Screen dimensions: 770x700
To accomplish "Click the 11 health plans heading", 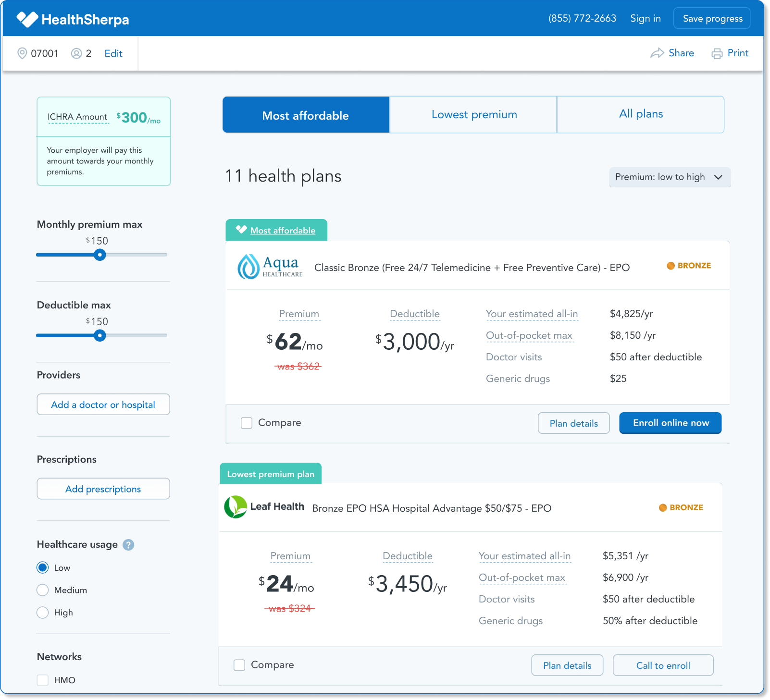I will pos(283,176).
